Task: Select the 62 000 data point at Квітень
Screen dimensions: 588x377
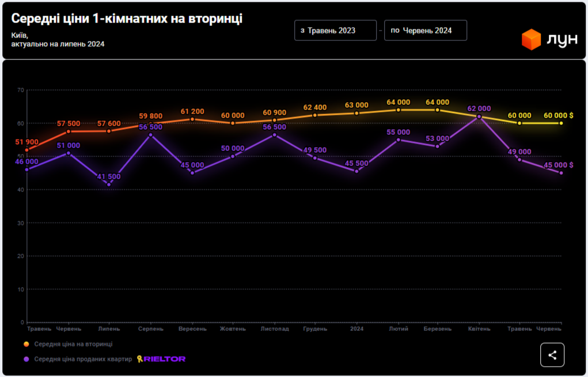Action: coord(479,116)
